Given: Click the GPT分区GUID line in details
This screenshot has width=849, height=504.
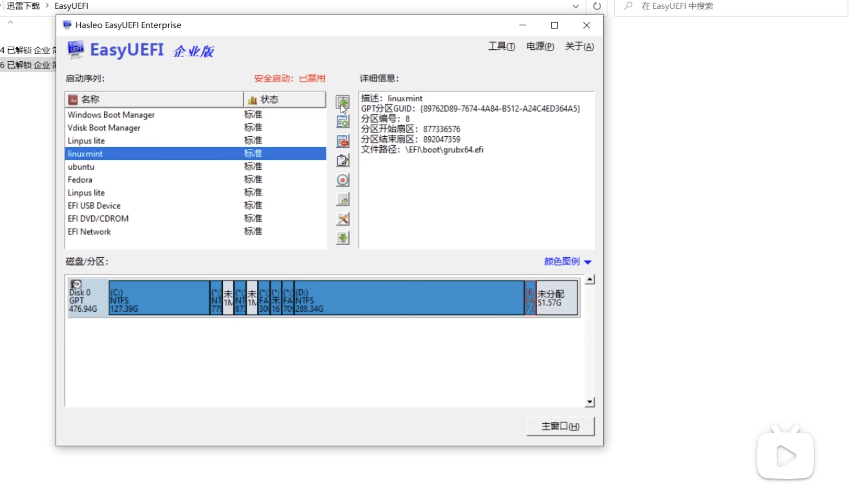Looking at the screenshot, I should (x=471, y=108).
